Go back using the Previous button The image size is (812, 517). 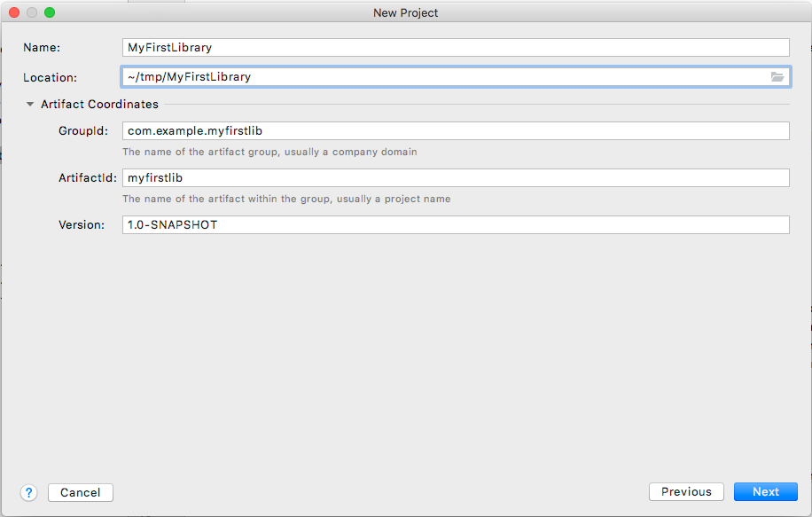(686, 491)
